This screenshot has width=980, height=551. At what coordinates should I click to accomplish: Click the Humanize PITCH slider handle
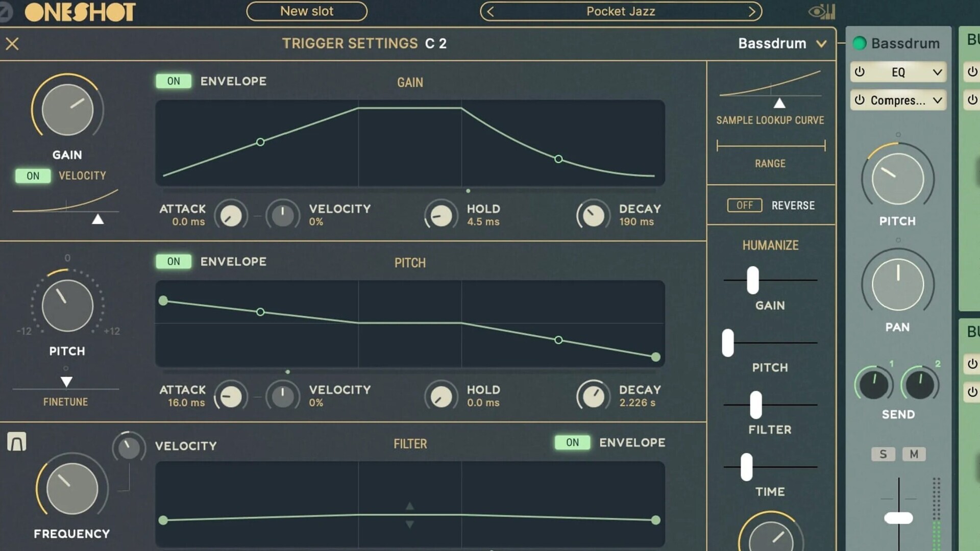pyautogui.click(x=728, y=343)
